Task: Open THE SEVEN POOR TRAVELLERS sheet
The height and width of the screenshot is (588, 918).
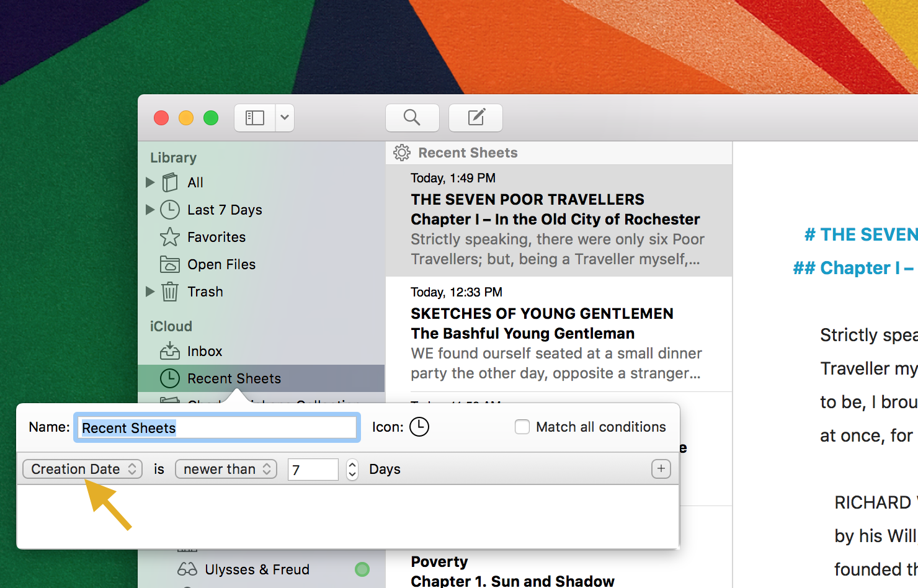Action: (559, 220)
